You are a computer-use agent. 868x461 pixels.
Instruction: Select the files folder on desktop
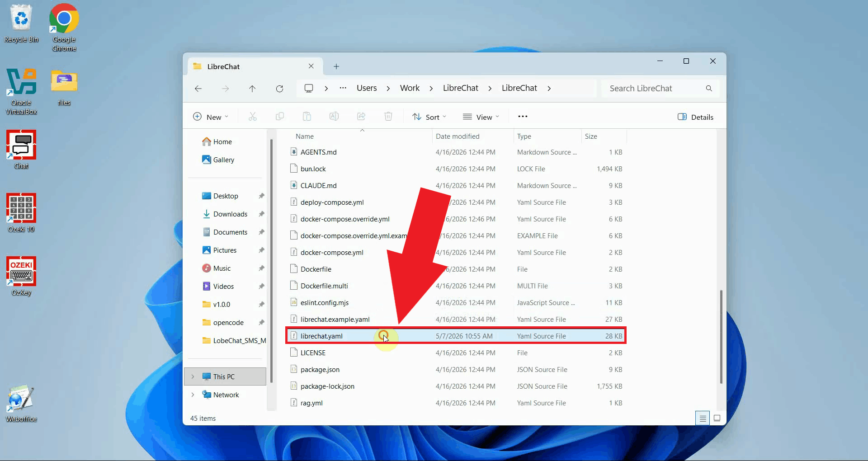[64, 87]
